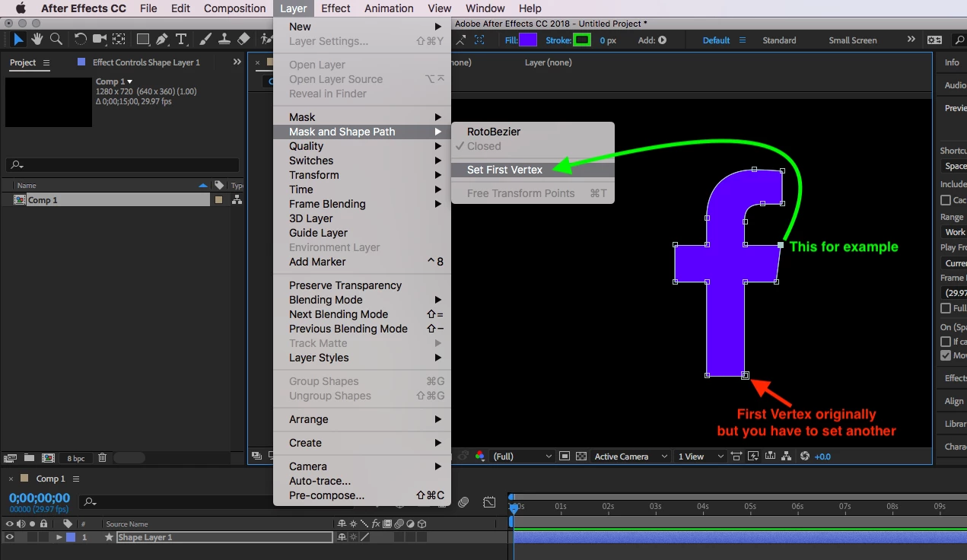The height and width of the screenshot is (560, 967).
Task: Click the Fast Previews icon
Action: pyautogui.click(x=754, y=457)
